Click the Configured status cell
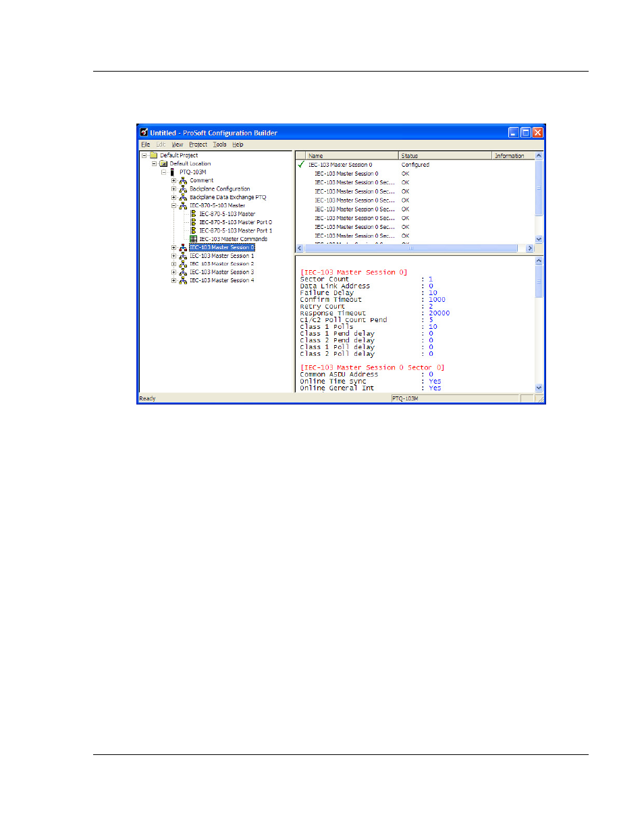The width and height of the screenshot is (644, 834). [x=415, y=165]
